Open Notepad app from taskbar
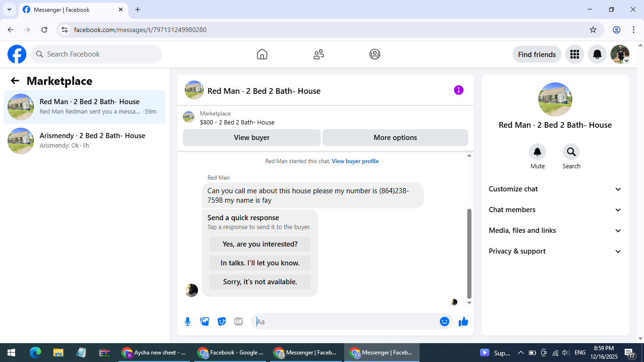The height and width of the screenshot is (362, 644). [x=81, y=353]
